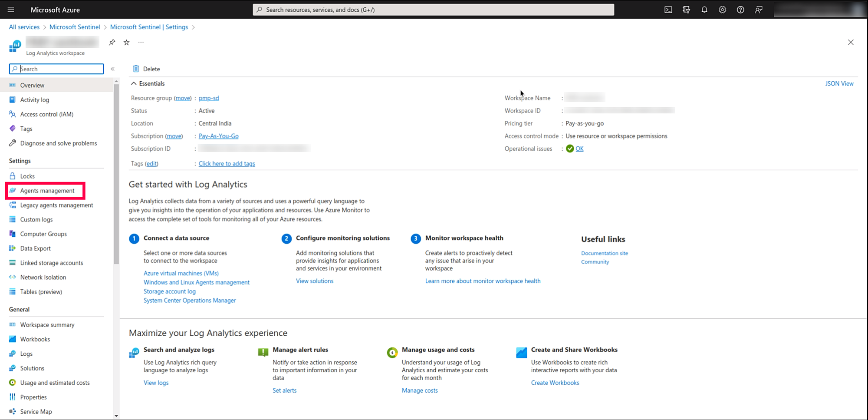Select Overview in the sidebar
Image resolution: width=868 pixels, height=420 pixels.
(x=56, y=85)
